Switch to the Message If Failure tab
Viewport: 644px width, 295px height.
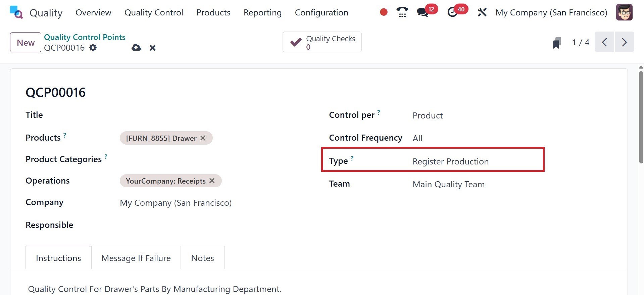click(136, 258)
